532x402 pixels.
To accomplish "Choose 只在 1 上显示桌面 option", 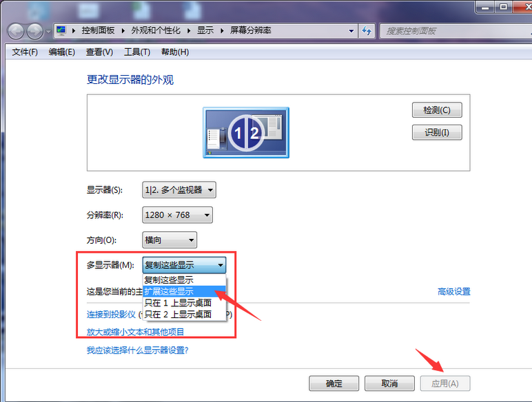I will pyautogui.click(x=184, y=303).
